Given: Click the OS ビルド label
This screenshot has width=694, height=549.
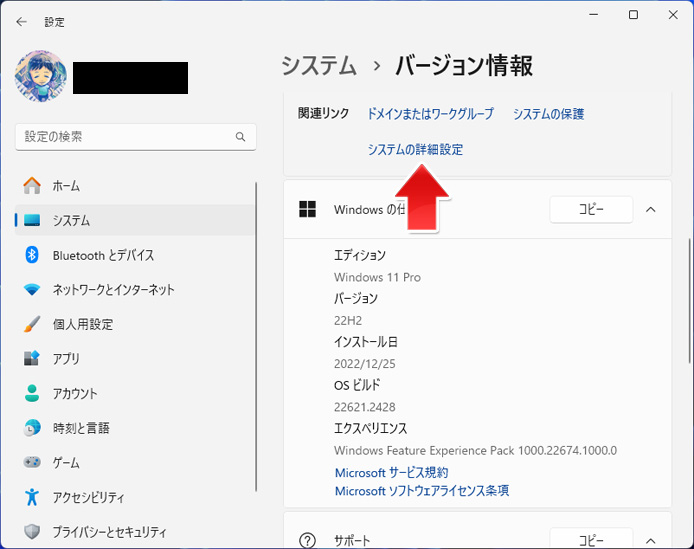Looking at the screenshot, I should (357, 385).
